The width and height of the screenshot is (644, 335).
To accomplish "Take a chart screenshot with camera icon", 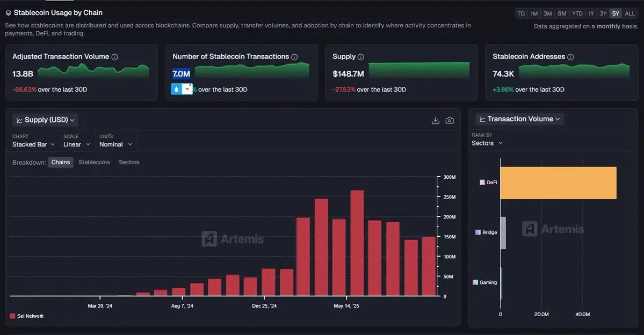I will 450,120.
